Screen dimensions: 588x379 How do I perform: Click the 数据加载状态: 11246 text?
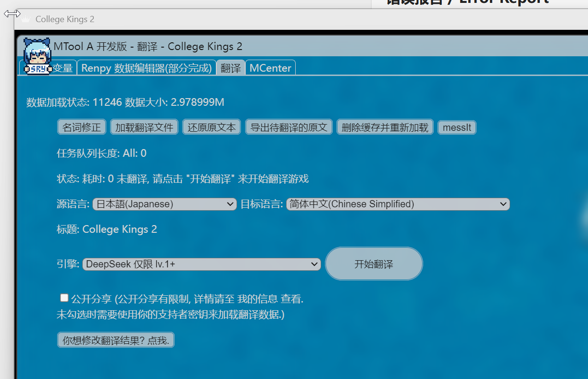pyautogui.click(x=125, y=102)
